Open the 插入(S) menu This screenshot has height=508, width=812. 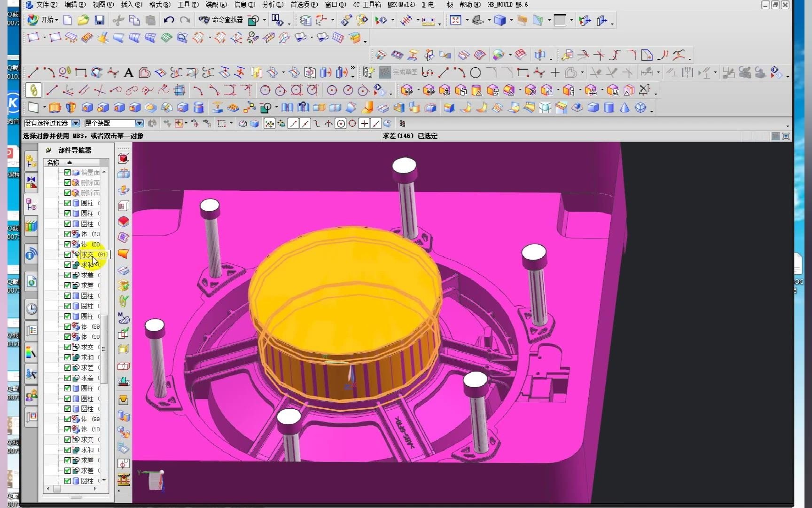[132, 5]
